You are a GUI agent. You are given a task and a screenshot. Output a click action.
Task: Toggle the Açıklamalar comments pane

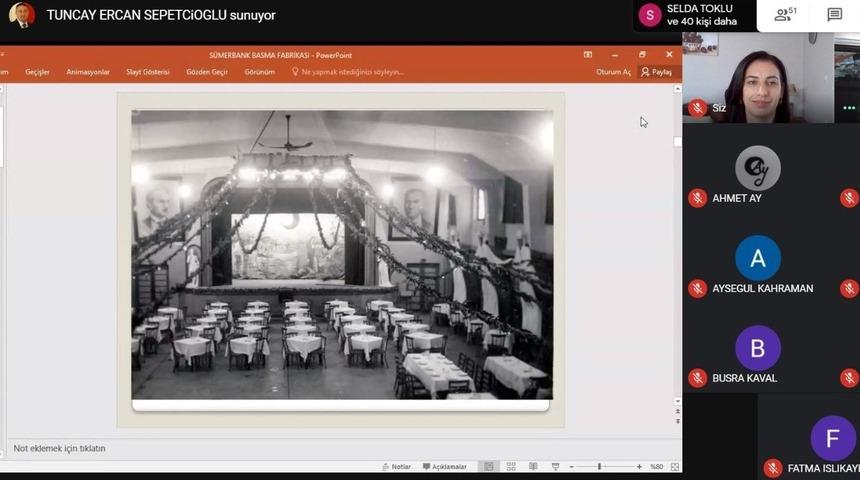445,467
